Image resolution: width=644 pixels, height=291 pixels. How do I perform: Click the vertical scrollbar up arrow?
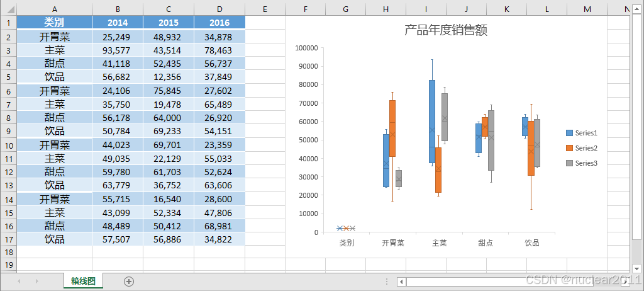(x=637, y=9)
